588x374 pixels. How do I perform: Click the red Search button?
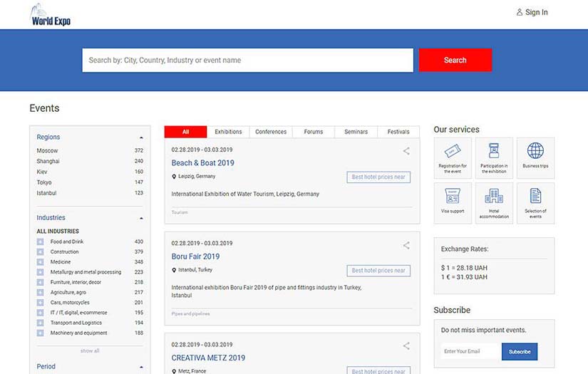[455, 60]
